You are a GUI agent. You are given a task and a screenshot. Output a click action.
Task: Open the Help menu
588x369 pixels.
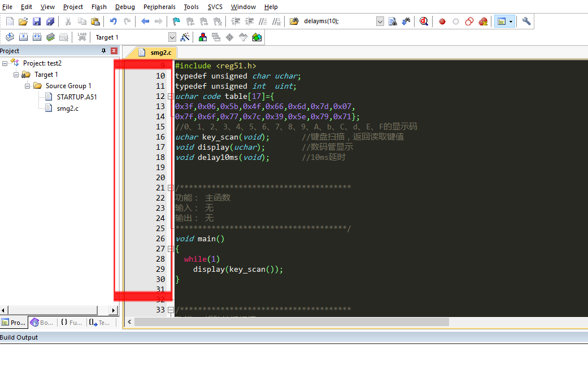tap(271, 7)
